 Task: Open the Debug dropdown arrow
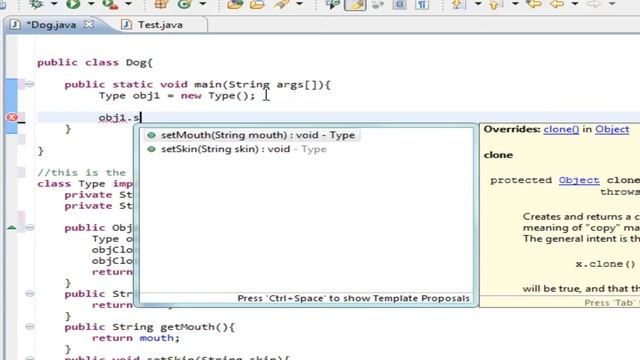(54, 4)
